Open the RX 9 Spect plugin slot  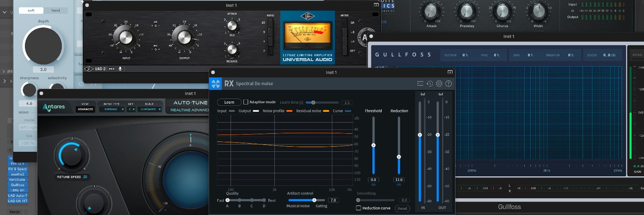17,169
